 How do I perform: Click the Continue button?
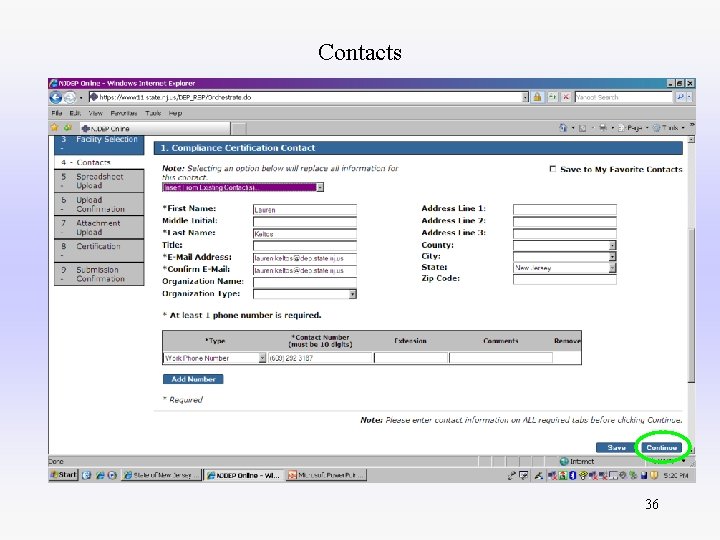pyautogui.click(x=662, y=447)
